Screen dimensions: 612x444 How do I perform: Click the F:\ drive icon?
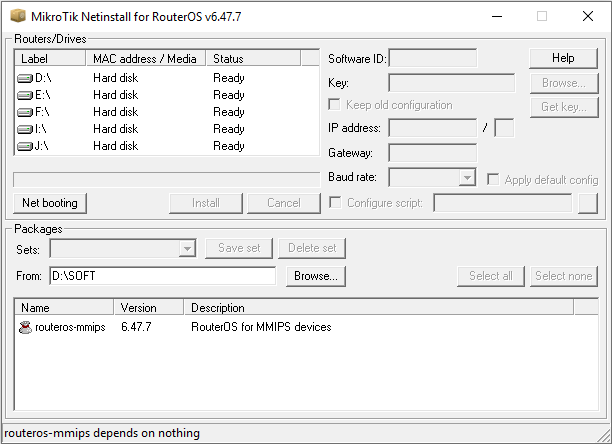point(25,112)
